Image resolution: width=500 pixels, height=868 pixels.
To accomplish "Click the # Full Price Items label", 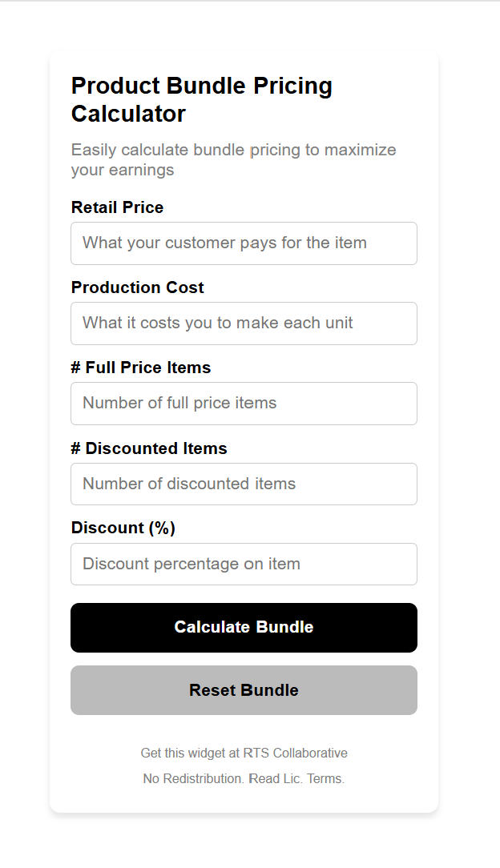I will [x=141, y=368].
